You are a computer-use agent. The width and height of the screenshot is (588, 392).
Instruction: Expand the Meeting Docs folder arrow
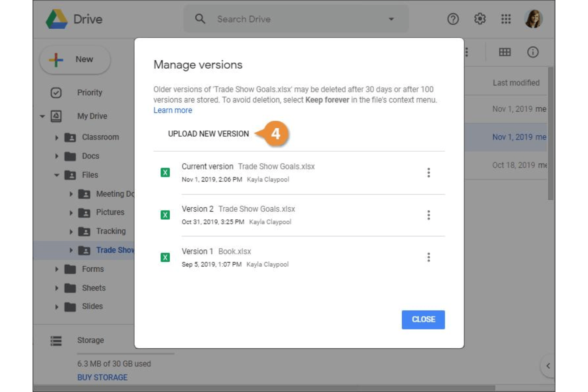[71, 194]
